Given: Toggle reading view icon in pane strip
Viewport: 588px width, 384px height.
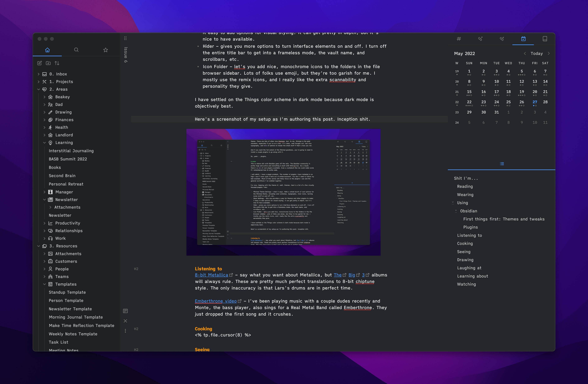Looking at the screenshot, I should [125, 311].
